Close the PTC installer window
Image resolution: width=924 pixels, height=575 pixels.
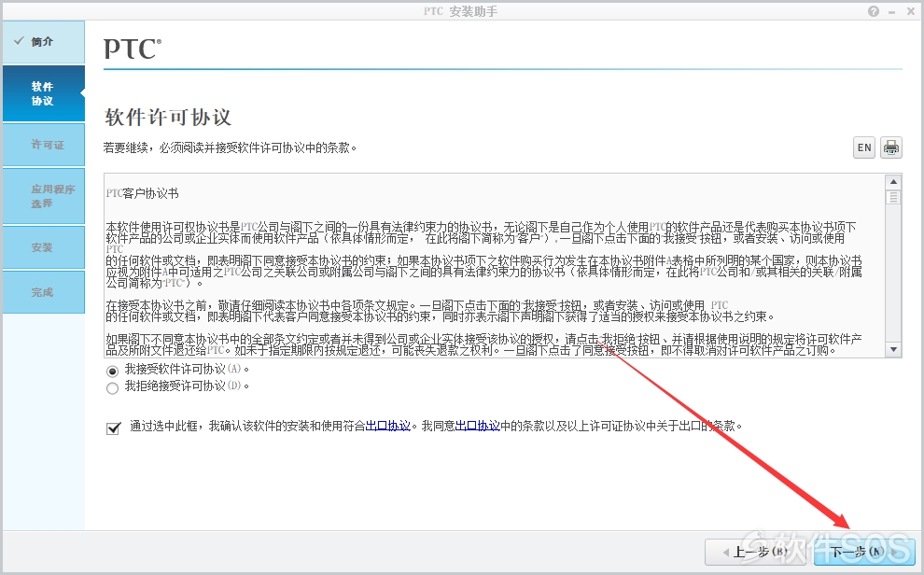tap(910, 11)
